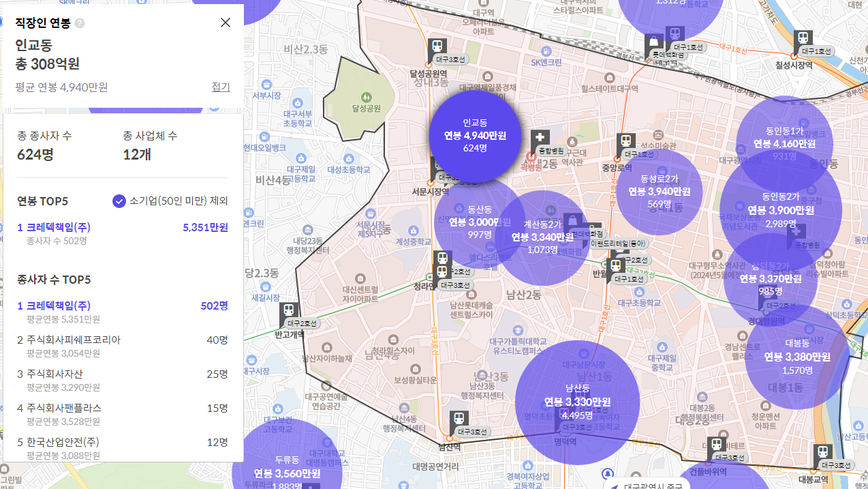Select the 삼덕동2가 salary bubble

771,278
